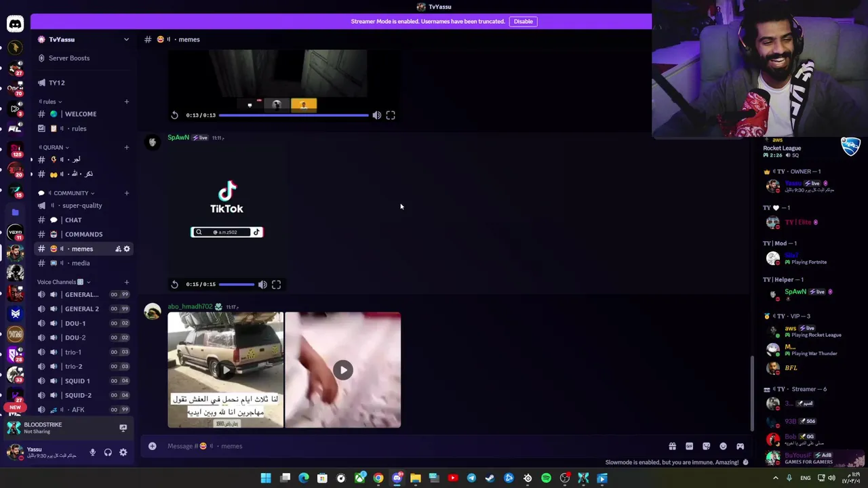Open Google Chrome from taskbar
868x488 pixels.
(378, 479)
